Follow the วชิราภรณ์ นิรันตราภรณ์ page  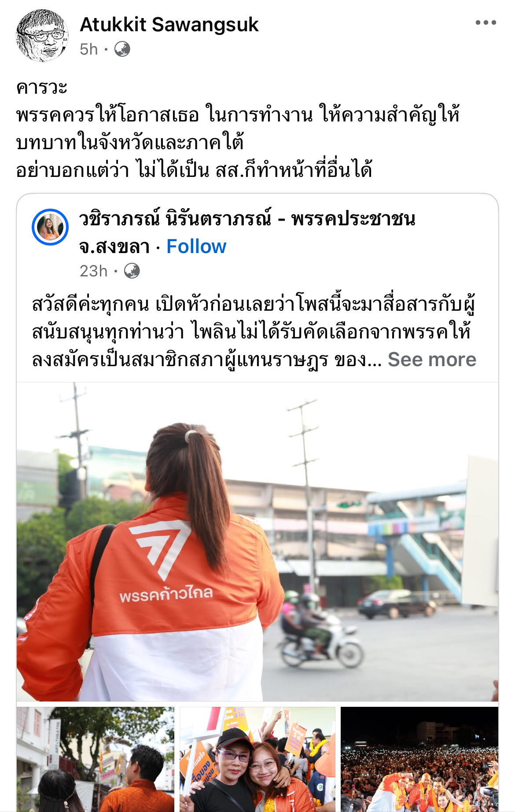196,246
